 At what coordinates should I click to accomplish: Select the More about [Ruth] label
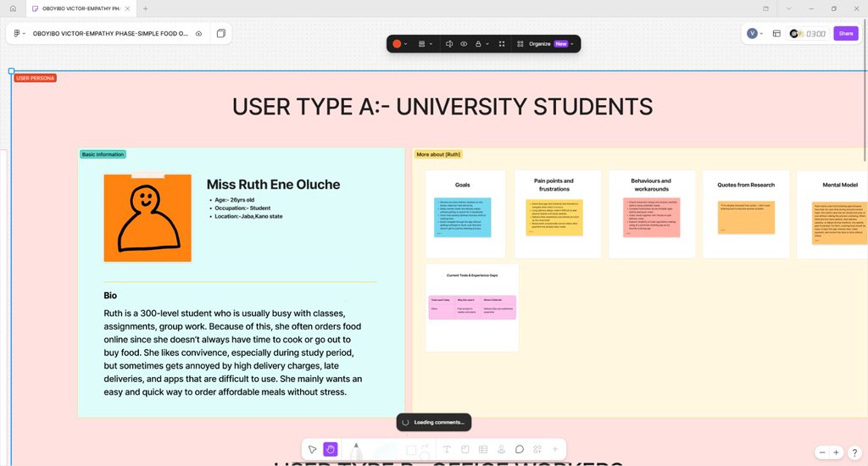(438, 154)
